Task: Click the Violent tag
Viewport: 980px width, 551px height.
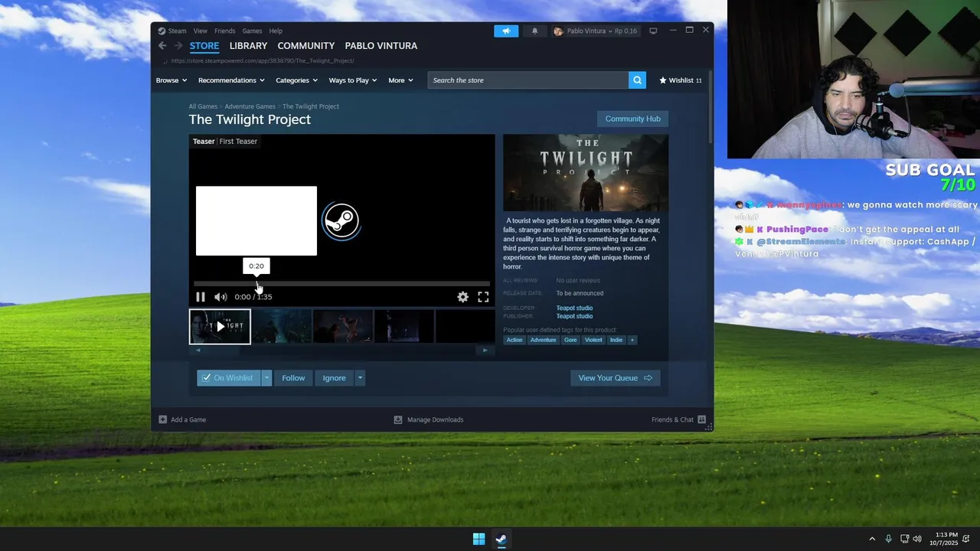Action: coord(593,340)
